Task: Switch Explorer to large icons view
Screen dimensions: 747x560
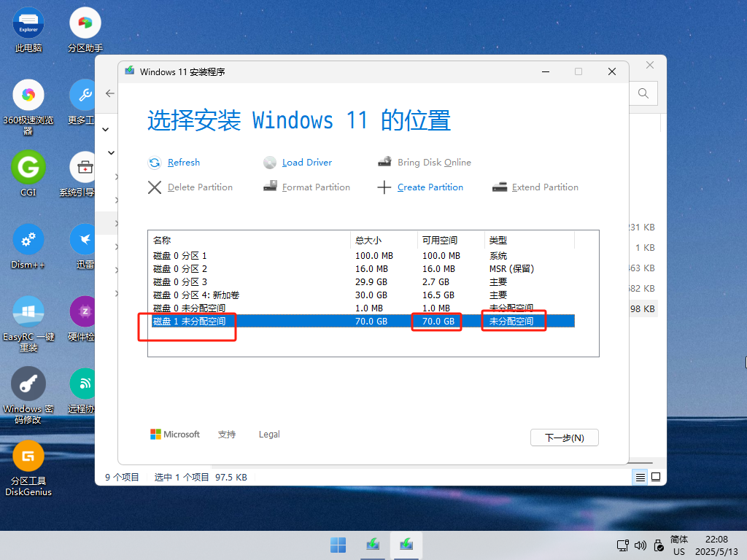Action: pyautogui.click(x=656, y=477)
